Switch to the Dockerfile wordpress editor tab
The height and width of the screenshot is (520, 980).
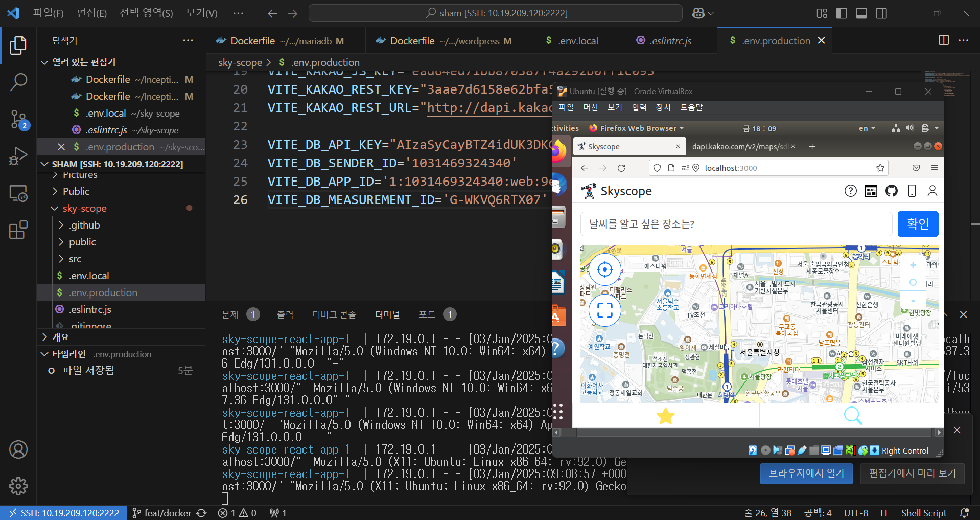pyautogui.click(x=450, y=41)
